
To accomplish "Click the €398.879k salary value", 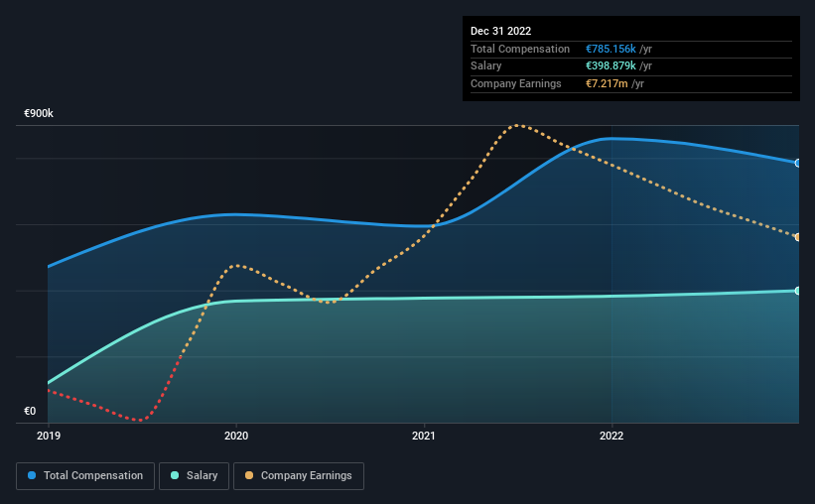I will (x=611, y=66).
